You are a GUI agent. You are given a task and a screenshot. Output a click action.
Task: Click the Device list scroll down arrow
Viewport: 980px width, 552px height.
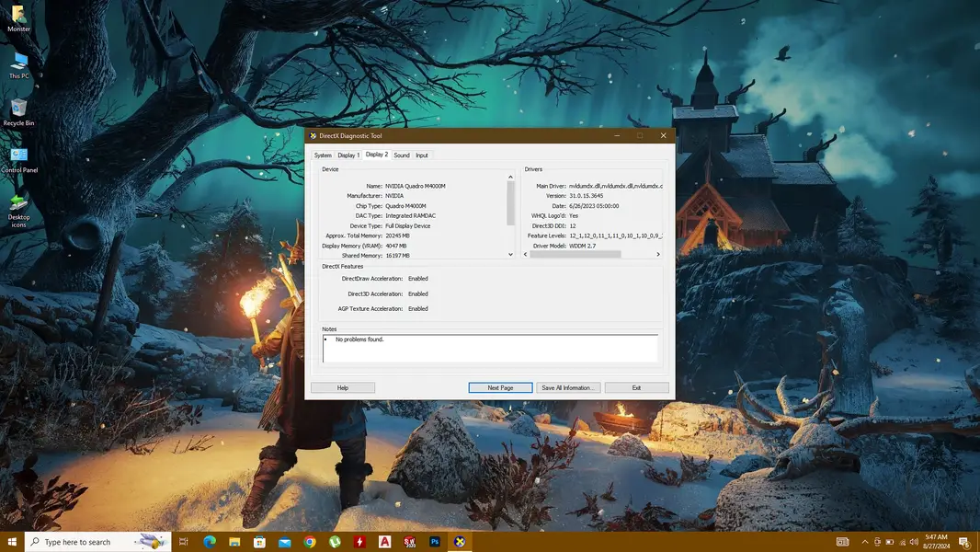click(x=510, y=255)
